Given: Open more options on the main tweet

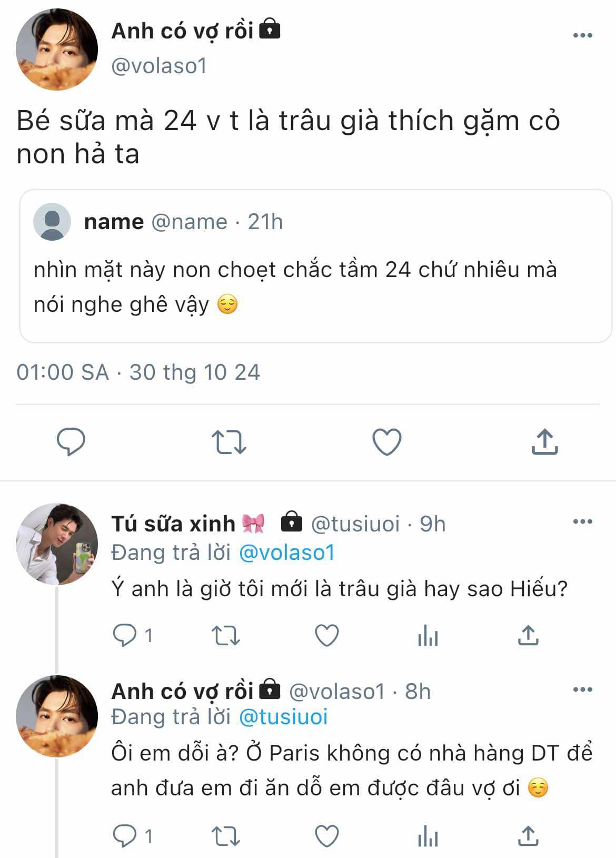Looking at the screenshot, I should pos(582,35).
